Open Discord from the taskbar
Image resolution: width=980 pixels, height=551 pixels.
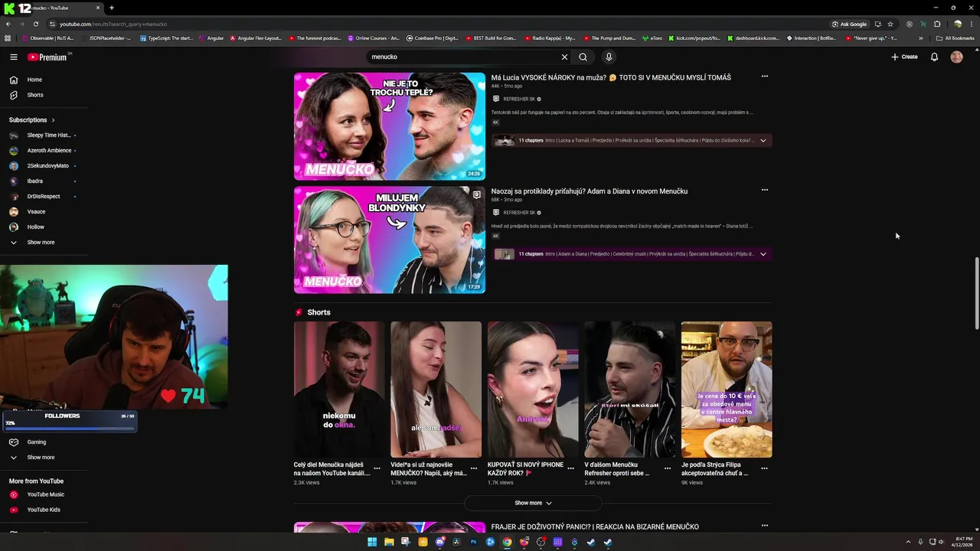[x=439, y=542]
